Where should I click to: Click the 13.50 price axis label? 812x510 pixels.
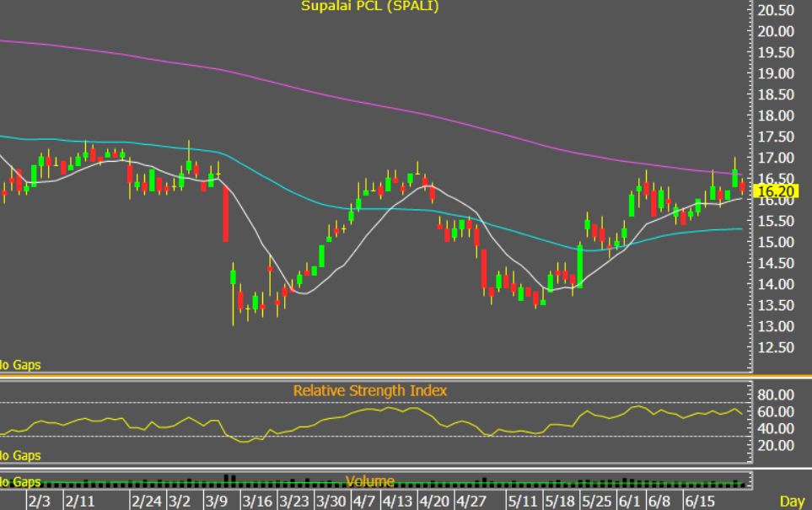pos(776,305)
